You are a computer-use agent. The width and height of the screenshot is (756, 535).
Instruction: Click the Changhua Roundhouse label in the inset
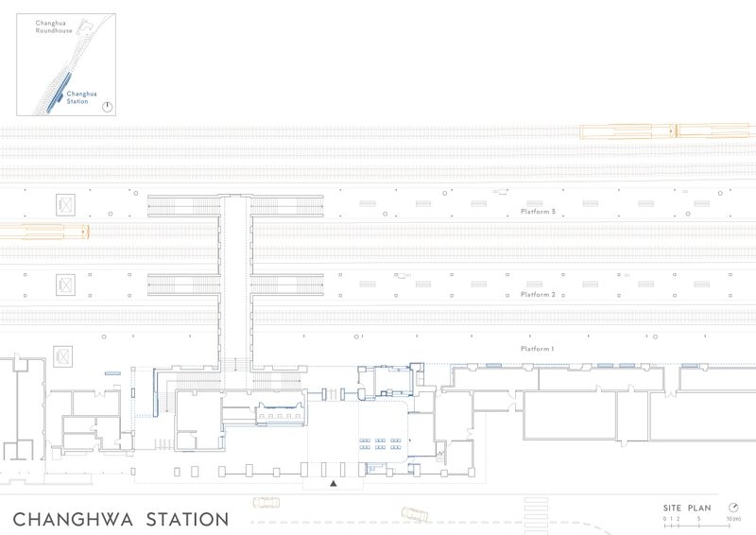[x=54, y=26]
